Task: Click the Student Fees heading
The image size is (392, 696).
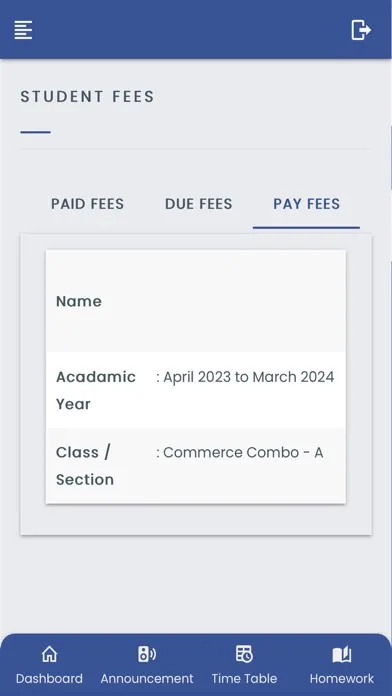Action: click(87, 96)
